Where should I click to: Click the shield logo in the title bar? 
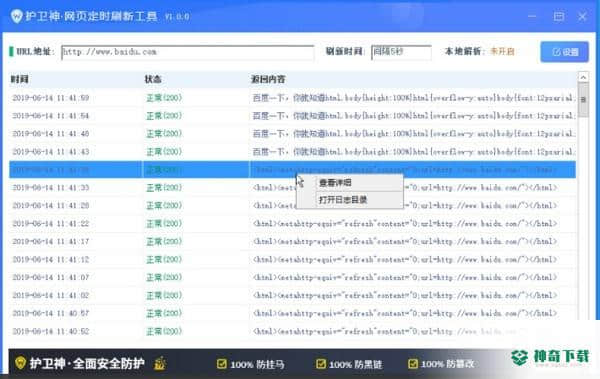click(x=16, y=16)
